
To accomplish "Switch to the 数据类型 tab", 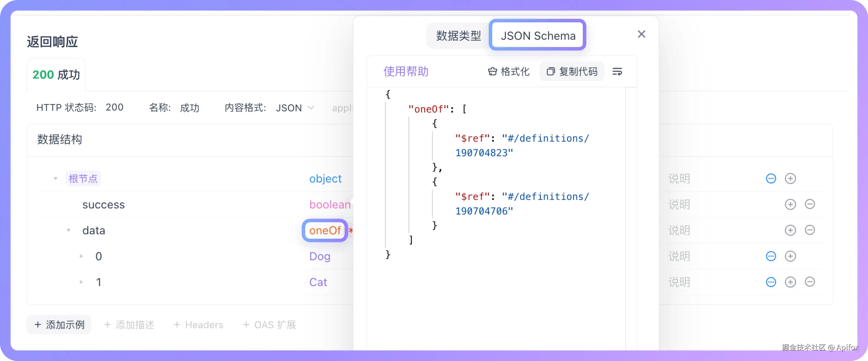I will (458, 35).
